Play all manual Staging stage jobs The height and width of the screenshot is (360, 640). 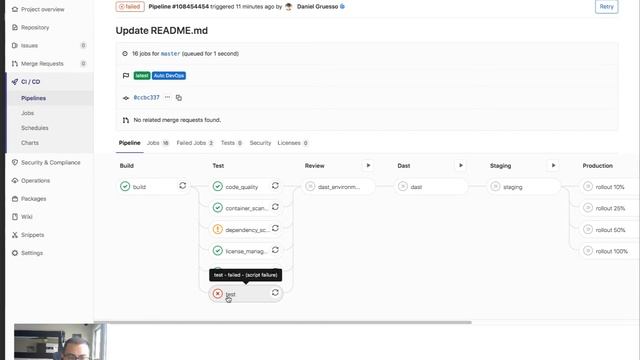click(553, 165)
